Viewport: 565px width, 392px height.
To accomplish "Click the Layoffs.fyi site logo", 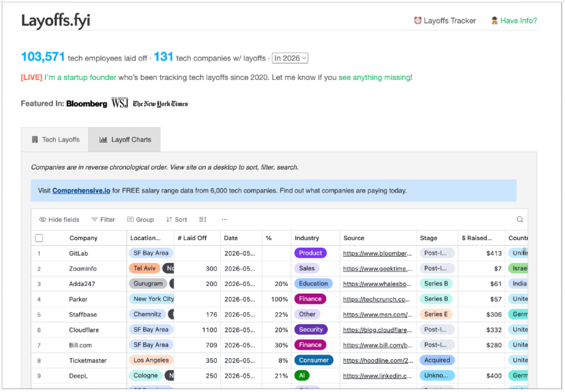I will pos(55,21).
